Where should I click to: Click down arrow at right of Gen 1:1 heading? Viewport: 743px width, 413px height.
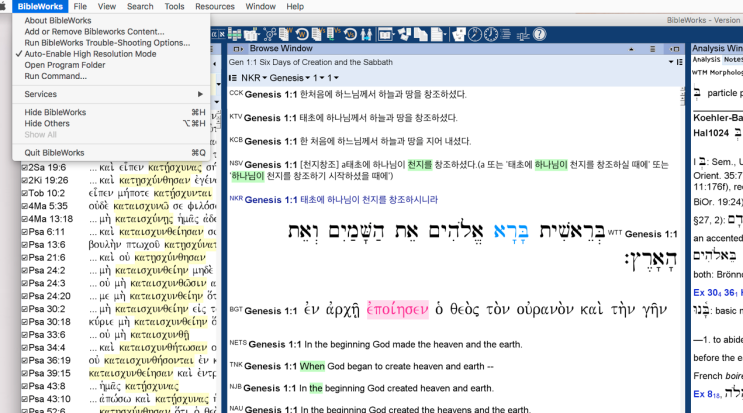coord(671,62)
